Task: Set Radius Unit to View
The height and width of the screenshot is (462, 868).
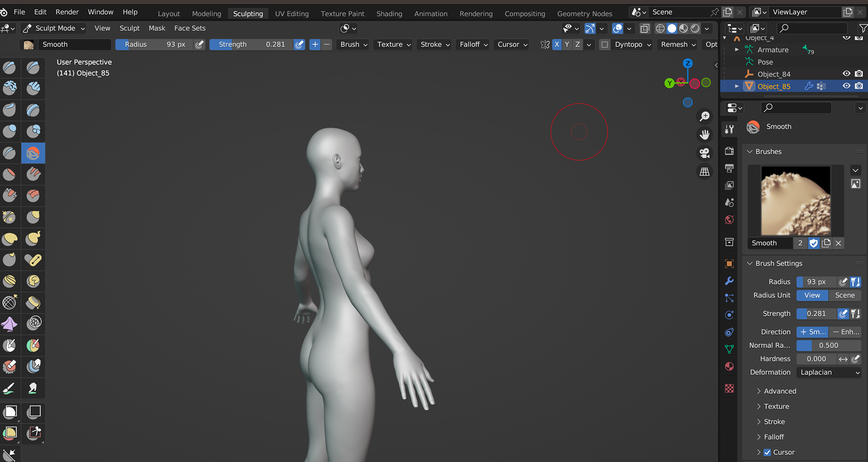Action: point(812,295)
